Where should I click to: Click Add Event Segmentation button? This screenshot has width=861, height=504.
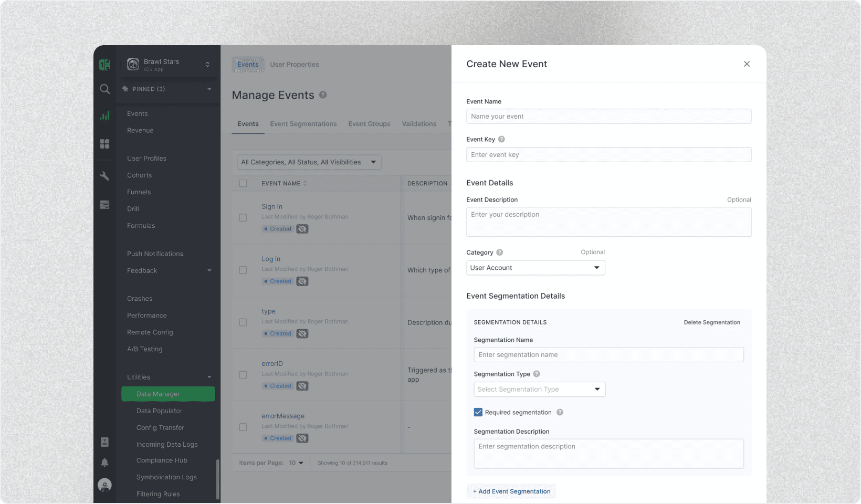click(511, 491)
